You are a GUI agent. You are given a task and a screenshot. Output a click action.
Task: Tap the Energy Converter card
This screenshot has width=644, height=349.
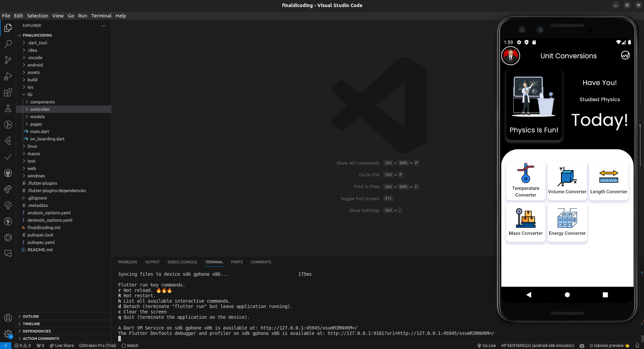(x=567, y=222)
